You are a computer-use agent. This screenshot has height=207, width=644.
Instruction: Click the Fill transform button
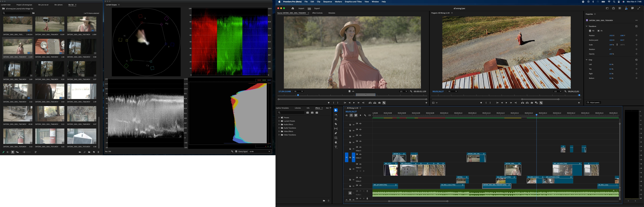(x=591, y=31)
